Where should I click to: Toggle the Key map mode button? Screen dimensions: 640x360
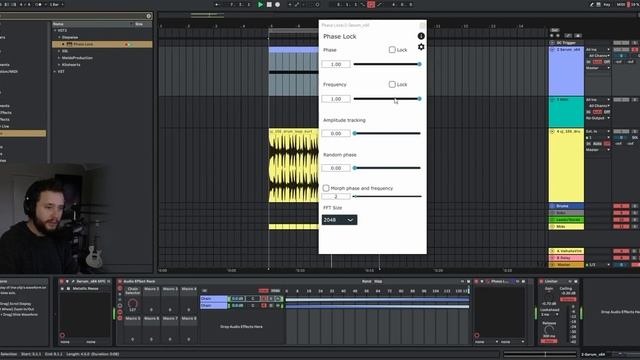coord(607,4)
